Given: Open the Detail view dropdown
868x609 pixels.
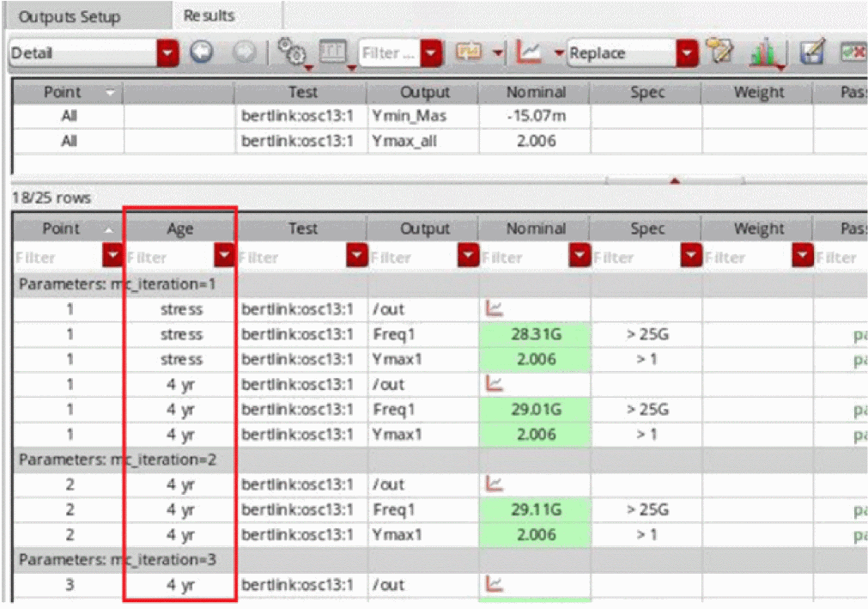Looking at the screenshot, I should pos(167,53).
